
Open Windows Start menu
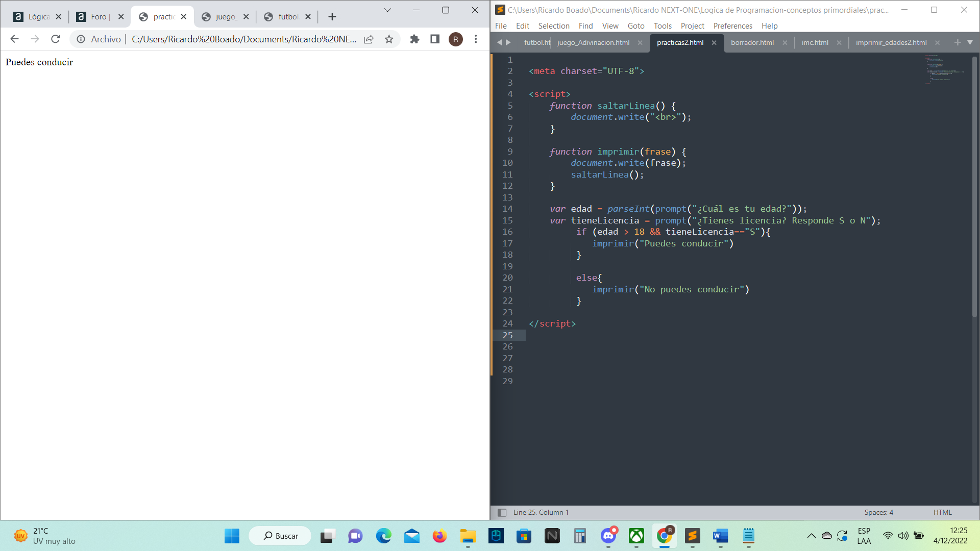pos(232,536)
